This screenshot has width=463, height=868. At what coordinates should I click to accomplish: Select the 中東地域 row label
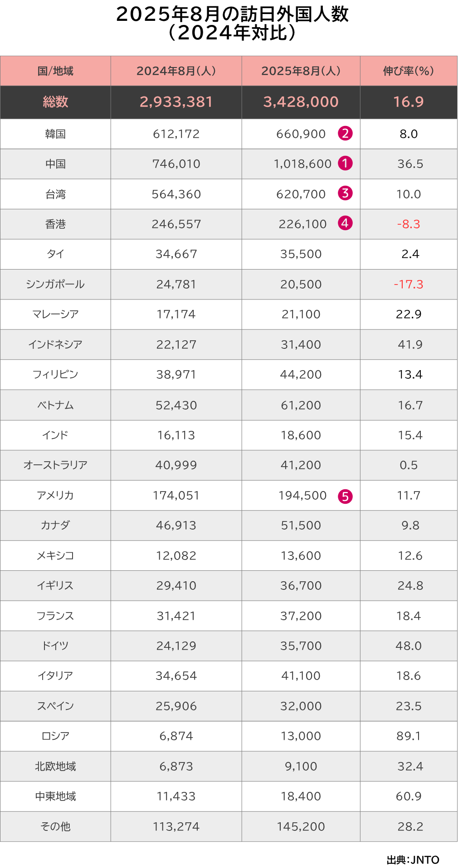55,796
